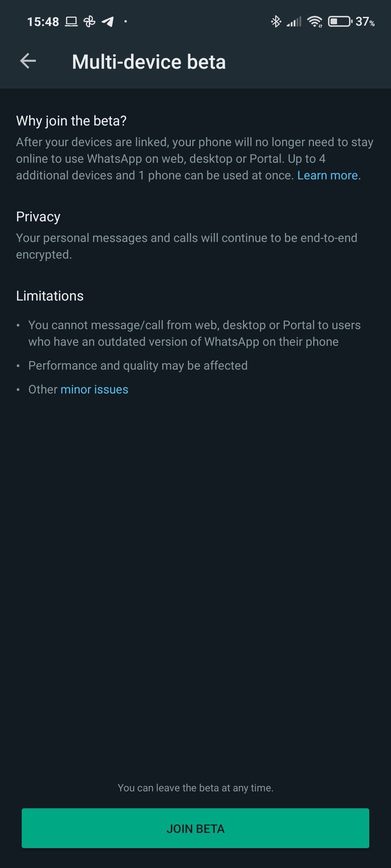Tap the battery indicator icon
The height and width of the screenshot is (868, 391).
point(340,22)
